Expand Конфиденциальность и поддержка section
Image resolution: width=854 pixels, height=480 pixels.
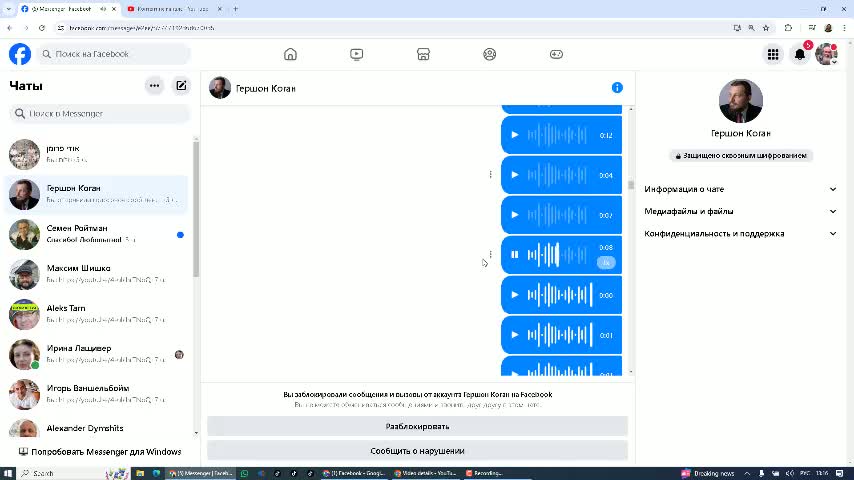tap(740, 234)
